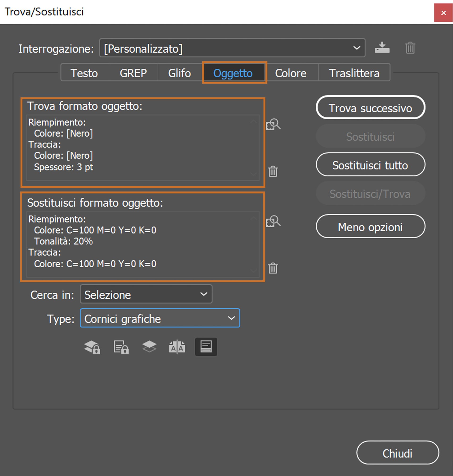Toggle the include locked layers icon
Image resolution: width=453 pixels, height=476 pixels.
[x=92, y=347]
